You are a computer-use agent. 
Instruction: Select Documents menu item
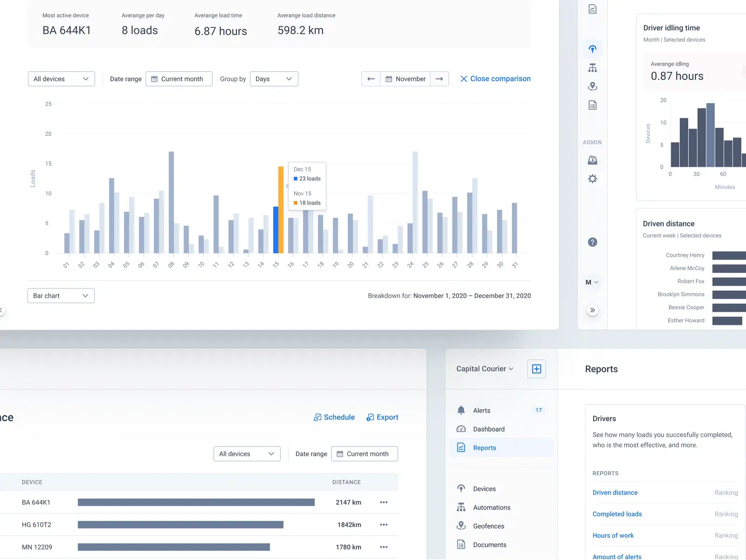[502, 545]
